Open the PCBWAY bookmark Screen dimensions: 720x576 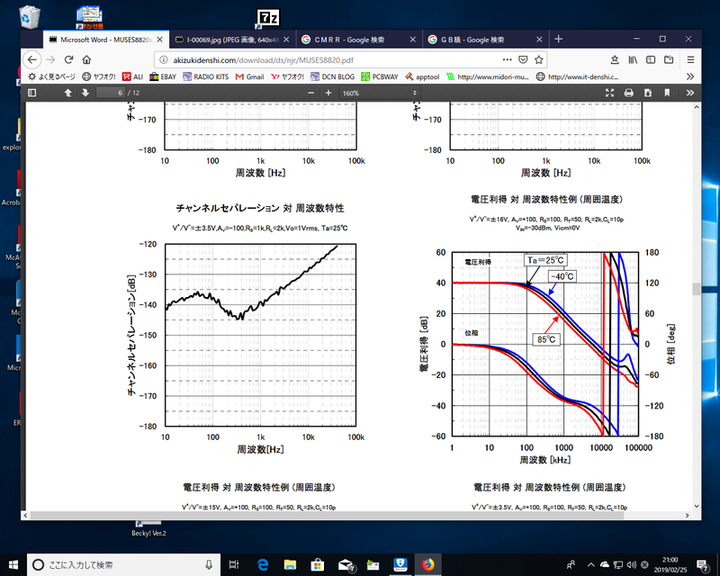click(379, 76)
